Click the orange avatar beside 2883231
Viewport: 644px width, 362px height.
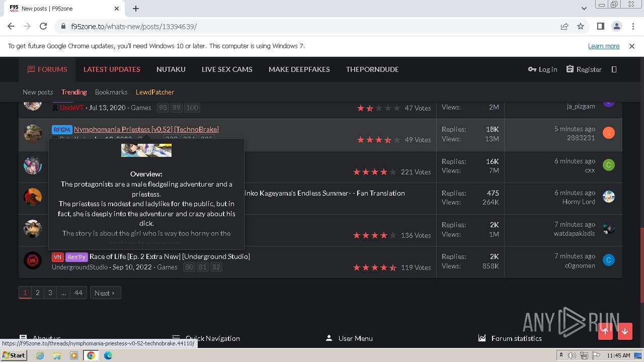pyautogui.click(x=609, y=133)
